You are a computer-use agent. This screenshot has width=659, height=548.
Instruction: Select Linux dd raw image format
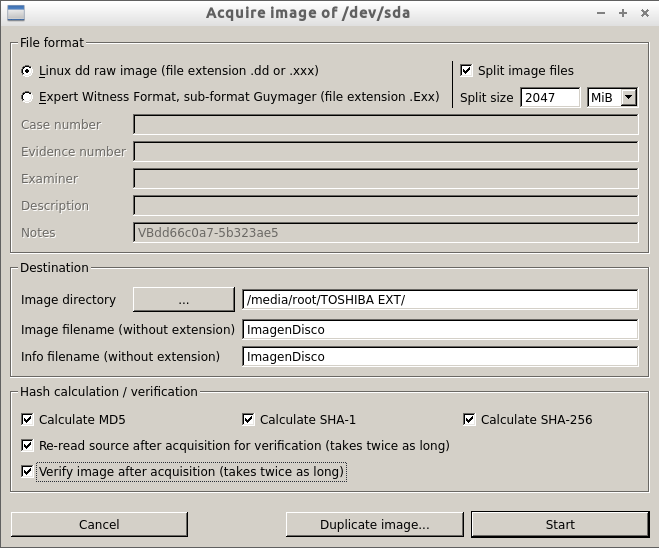pos(28,71)
